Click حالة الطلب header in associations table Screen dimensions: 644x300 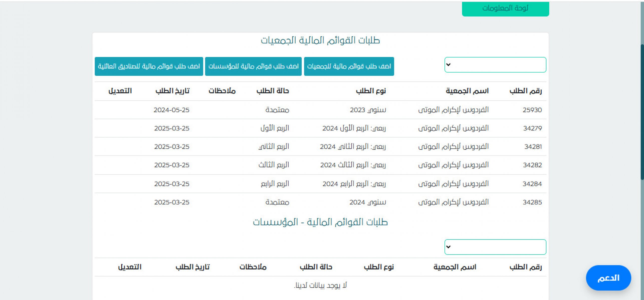point(273,91)
